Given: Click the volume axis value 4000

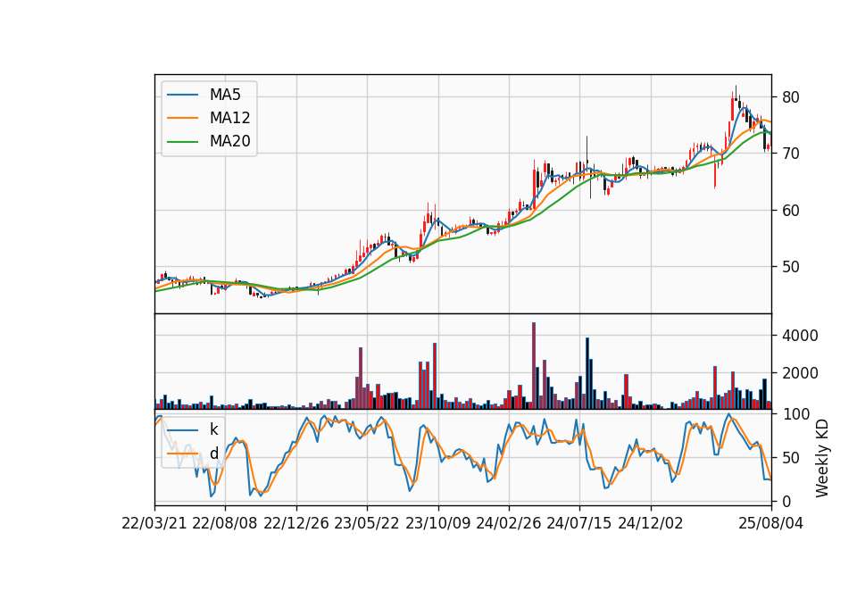Looking at the screenshot, I should (x=800, y=336).
